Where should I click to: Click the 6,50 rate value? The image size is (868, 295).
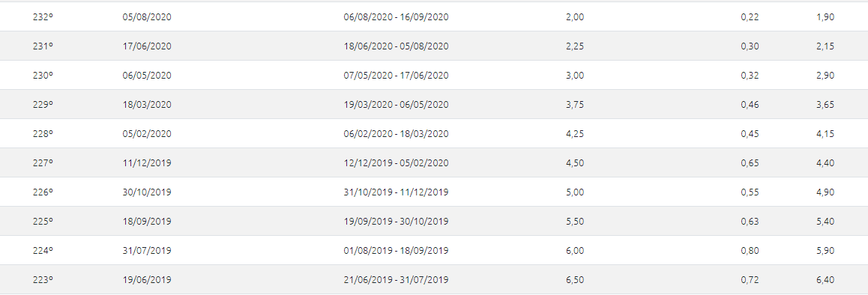(x=575, y=281)
